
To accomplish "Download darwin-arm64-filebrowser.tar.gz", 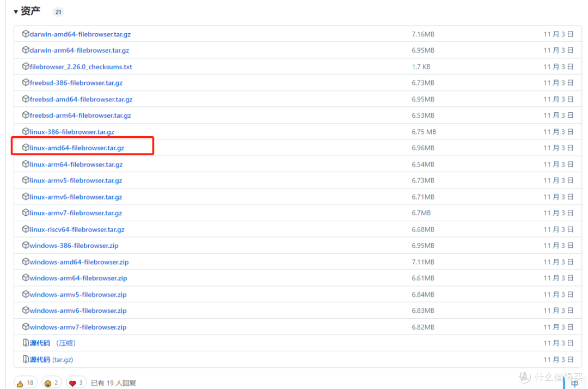I will (x=79, y=50).
